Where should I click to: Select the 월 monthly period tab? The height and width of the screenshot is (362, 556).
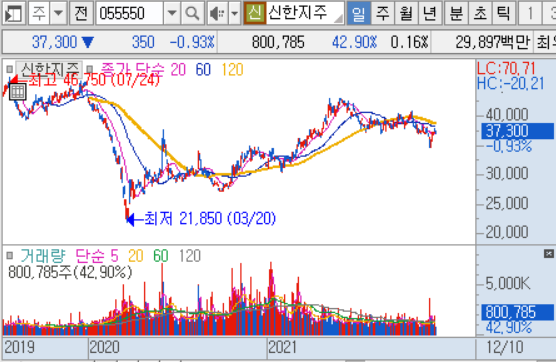(406, 13)
